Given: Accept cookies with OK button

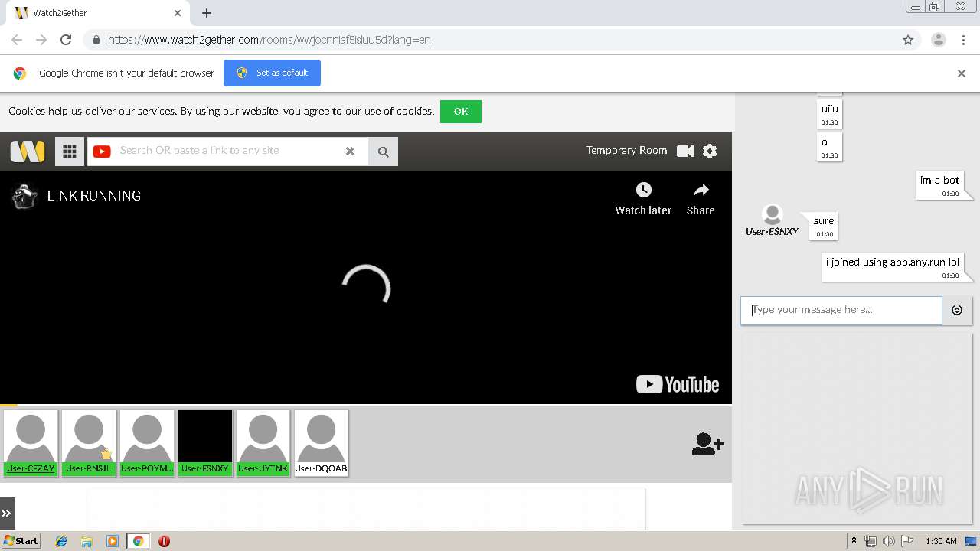Looking at the screenshot, I should (461, 112).
